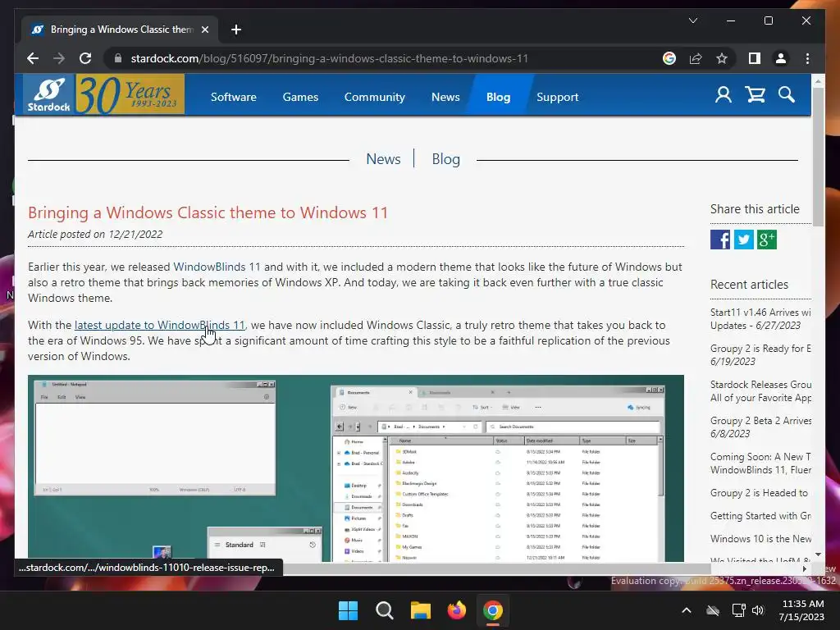Open File Explorer from taskbar
The height and width of the screenshot is (630, 840).
(x=421, y=610)
